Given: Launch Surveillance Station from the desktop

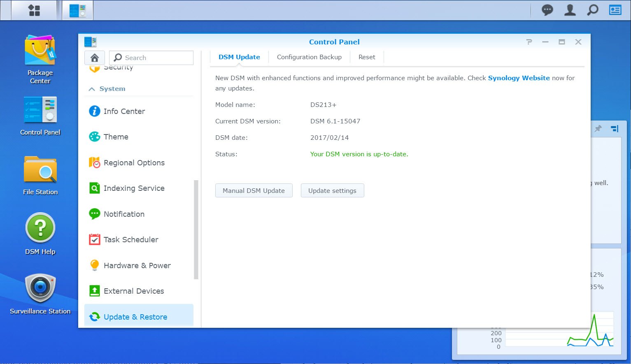Looking at the screenshot, I should [x=40, y=294].
